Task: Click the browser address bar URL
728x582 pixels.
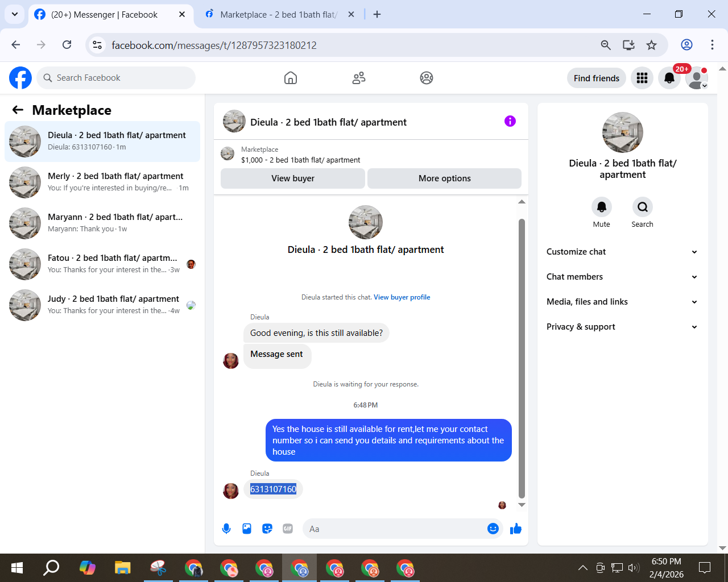Action: (214, 45)
